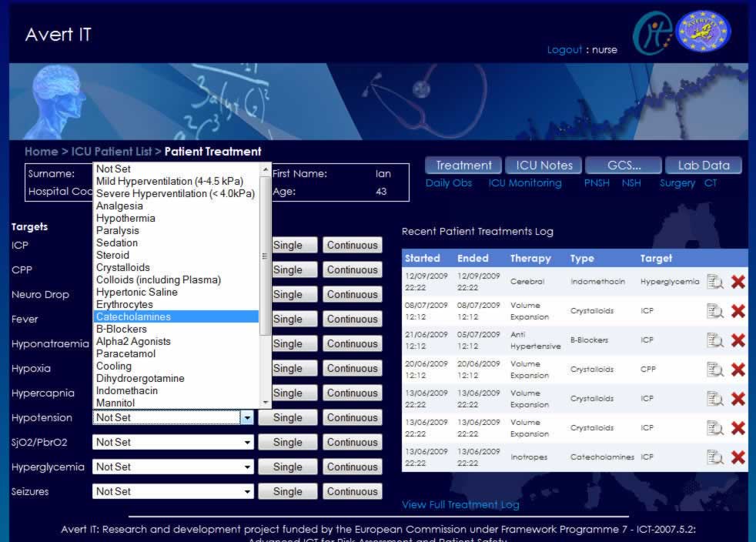Switch to the Treatment tab
Image resolution: width=756 pixels, height=542 pixels.
463,166
